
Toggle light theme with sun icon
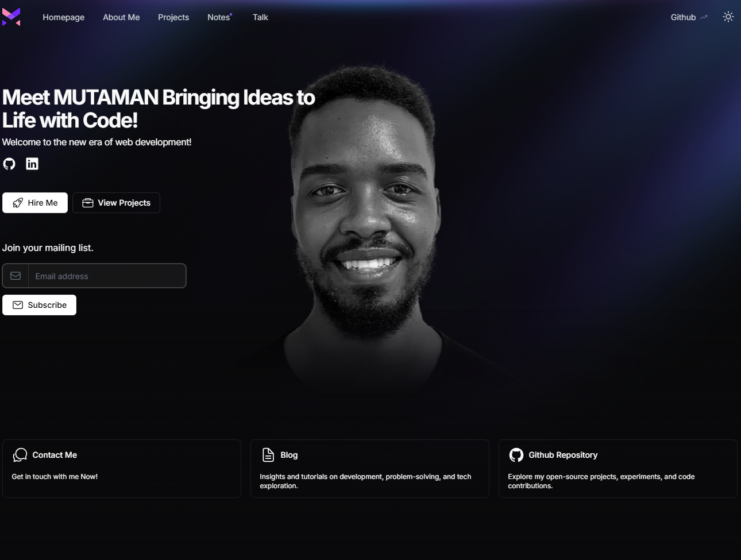728,17
